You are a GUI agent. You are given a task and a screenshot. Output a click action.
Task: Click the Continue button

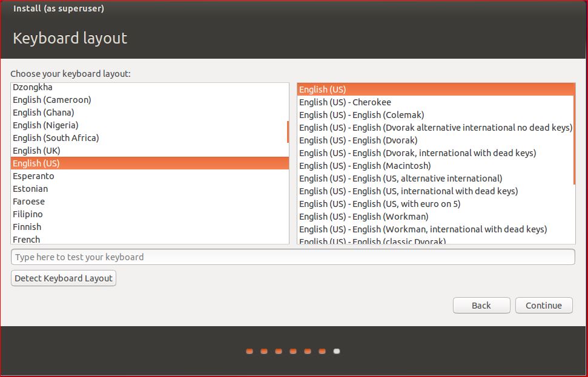543,305
